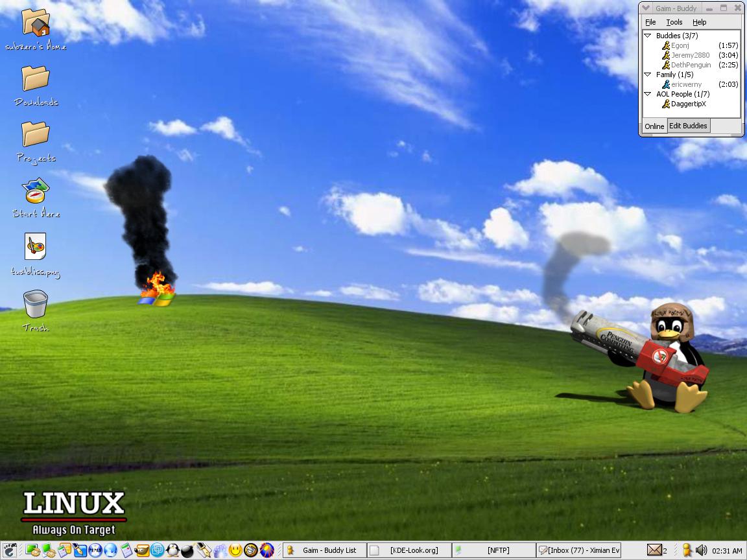Select the tuxbliss.png file icon
This screenshot has height=560, width=747.
coord(36,255)
